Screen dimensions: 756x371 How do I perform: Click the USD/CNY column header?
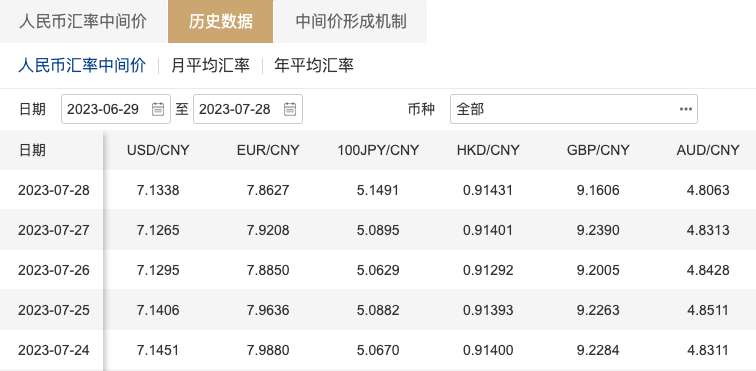pyautogui.click(x=158, y=150)
